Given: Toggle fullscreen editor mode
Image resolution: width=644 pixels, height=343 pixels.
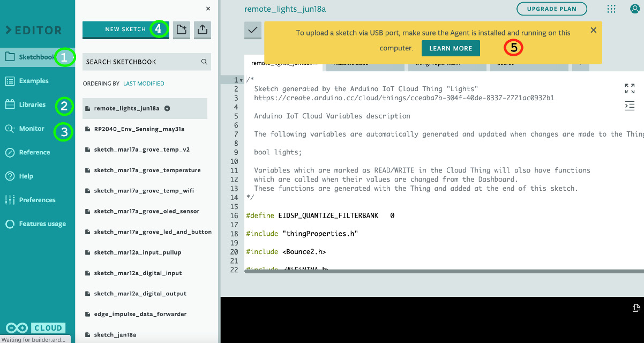Looking at the screenshot, I should click(630, 88).
